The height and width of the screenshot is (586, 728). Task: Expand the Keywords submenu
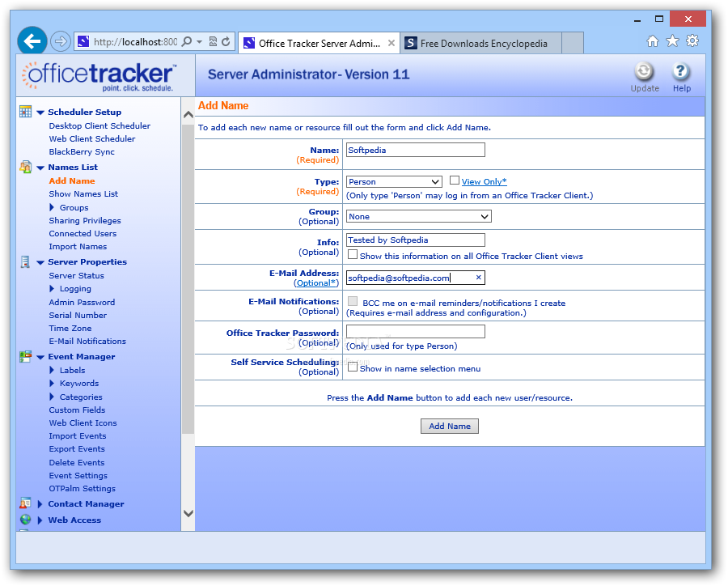[x=52, y=383]
